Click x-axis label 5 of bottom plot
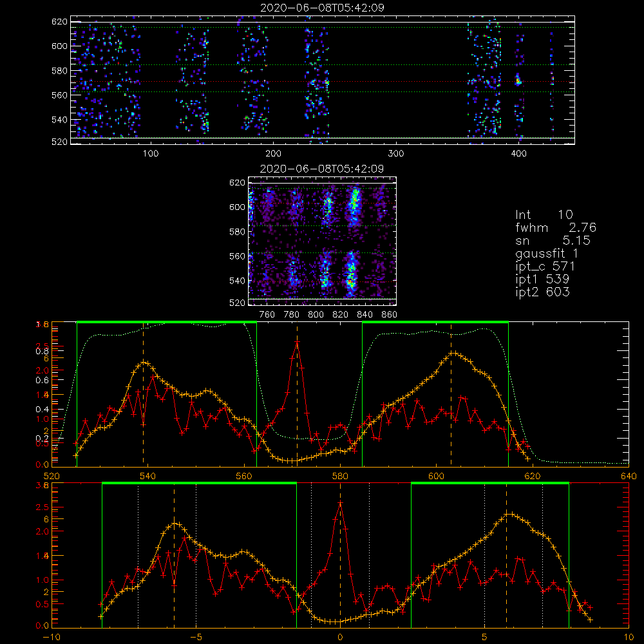644x644 pixels. coord(485,638)
